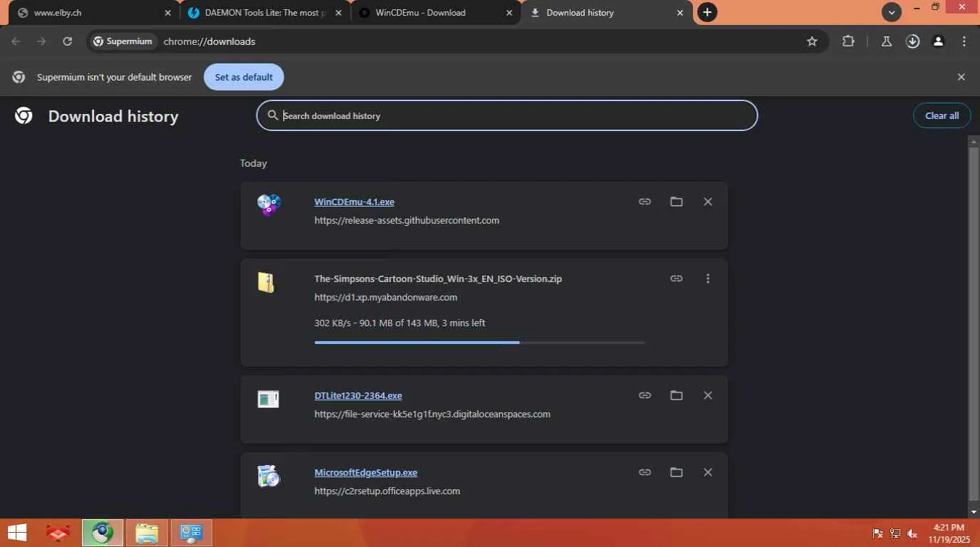Click the MicrosoftEdgeSetup.exe file icon
The image size is (980, 547).
pyautogui.click(x=269, y=476)
